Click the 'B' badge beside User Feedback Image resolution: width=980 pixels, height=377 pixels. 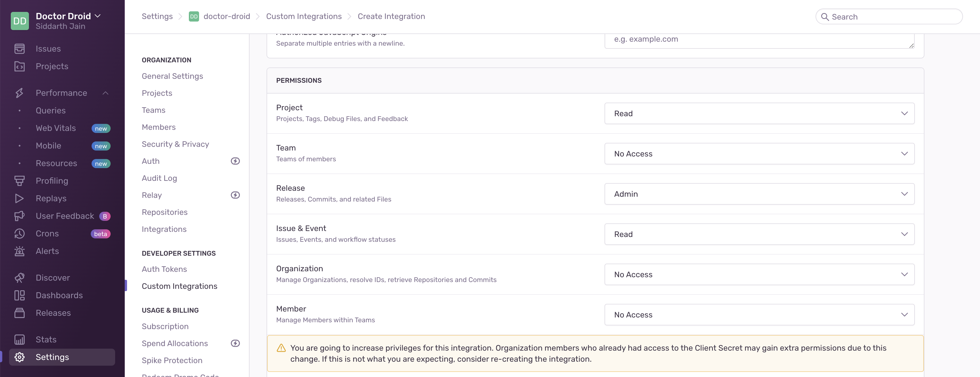(x=105, y=216)
